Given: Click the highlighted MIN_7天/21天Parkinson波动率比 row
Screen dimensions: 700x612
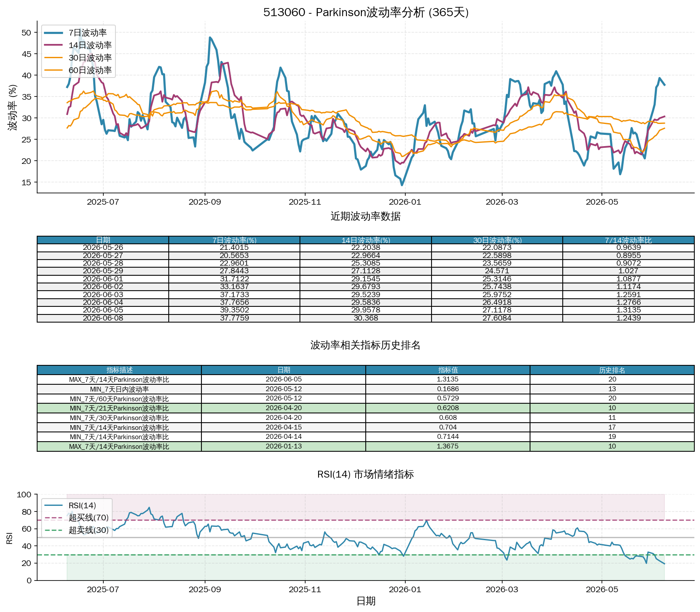Looking at the screenshot, I should tap(365, 408).
